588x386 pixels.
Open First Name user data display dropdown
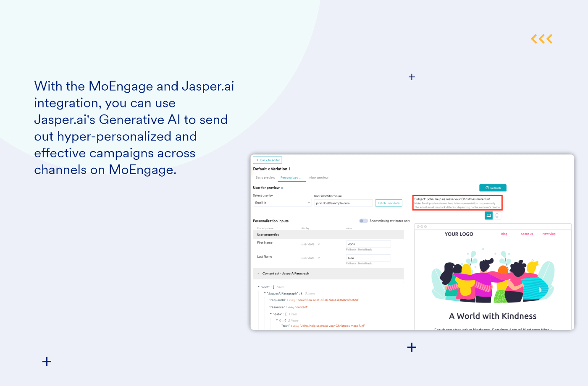coord(311,244)
